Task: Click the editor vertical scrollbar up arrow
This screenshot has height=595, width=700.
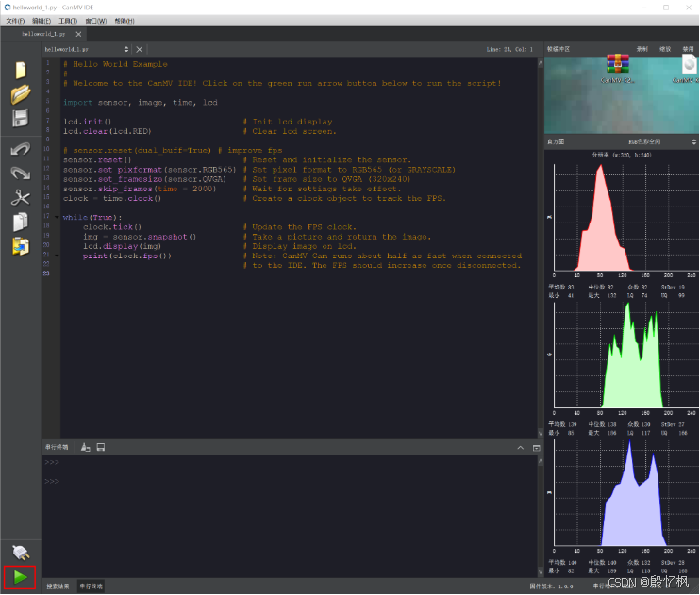Action: coord(541,63)
